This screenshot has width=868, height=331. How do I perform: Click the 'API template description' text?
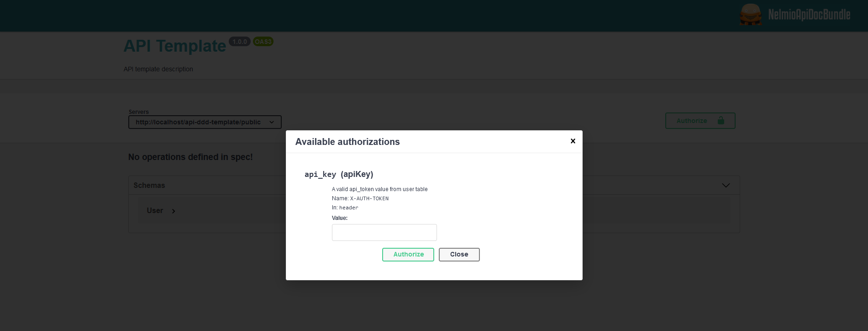click(158, 69)
